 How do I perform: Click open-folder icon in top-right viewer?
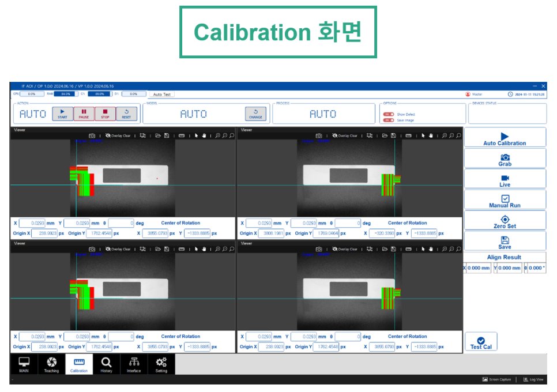coord(385,135)
